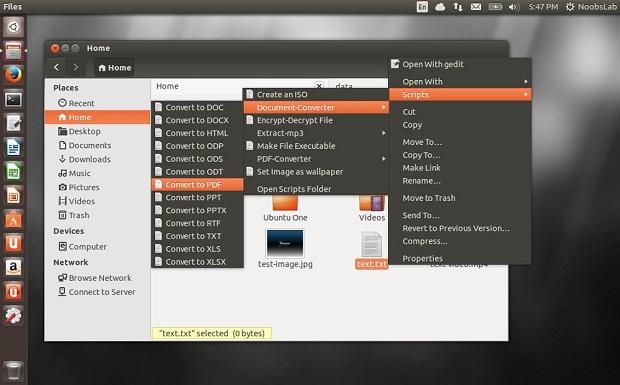Click Connect to Server in sidebar
Image resolution: width=620 pixels, height=385 pixels.
(97, 292)
